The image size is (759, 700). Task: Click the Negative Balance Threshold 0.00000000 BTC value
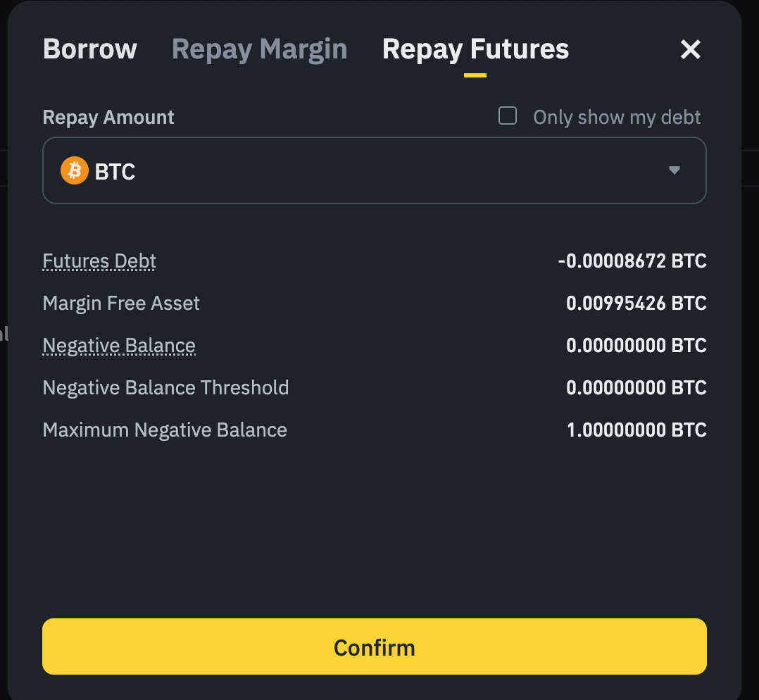click(x=636, y=388)
